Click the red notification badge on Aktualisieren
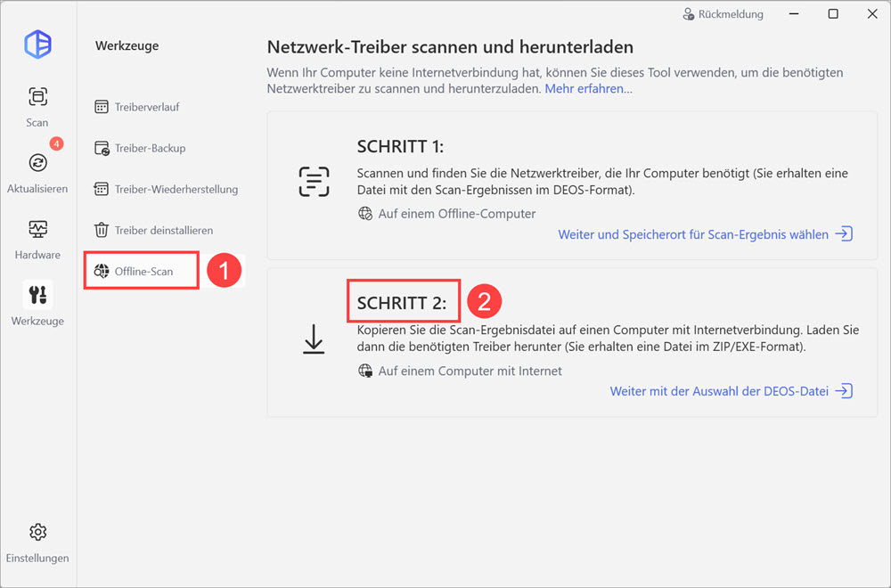Viewport: 891px width, 588px height. [56, 143]
